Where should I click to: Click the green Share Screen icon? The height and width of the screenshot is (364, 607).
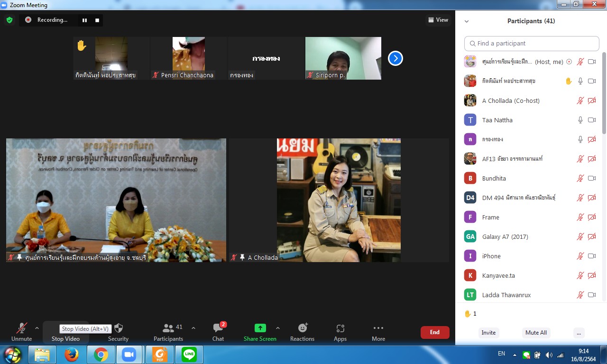pyautogui.click(x=260, y=328)
